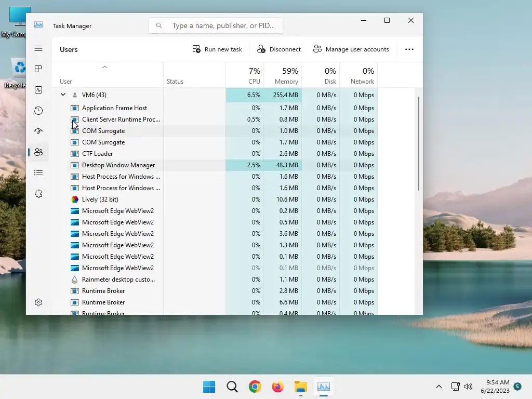Screen dimensions: 532x399
Task: Click the Desktop Window Manager icon
Action: (x=75, y=165)
